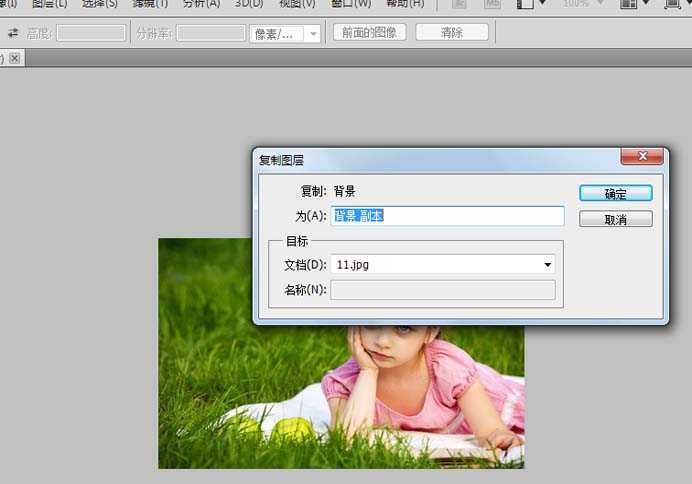Close the 复制图层 dialog with the X
The image size is (692, 484).
[x=642, y=157]
